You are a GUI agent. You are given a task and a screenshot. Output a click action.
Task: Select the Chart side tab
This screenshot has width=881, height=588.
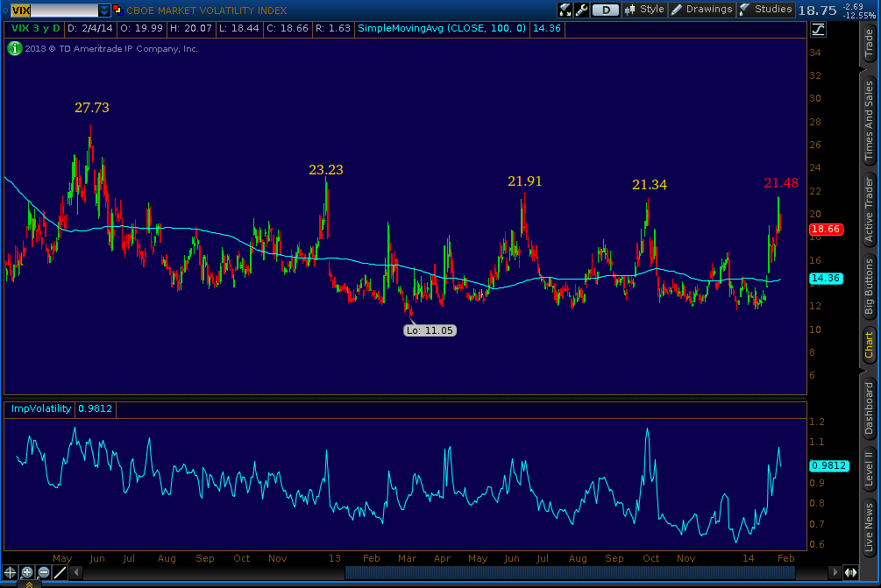coord(869,344)
